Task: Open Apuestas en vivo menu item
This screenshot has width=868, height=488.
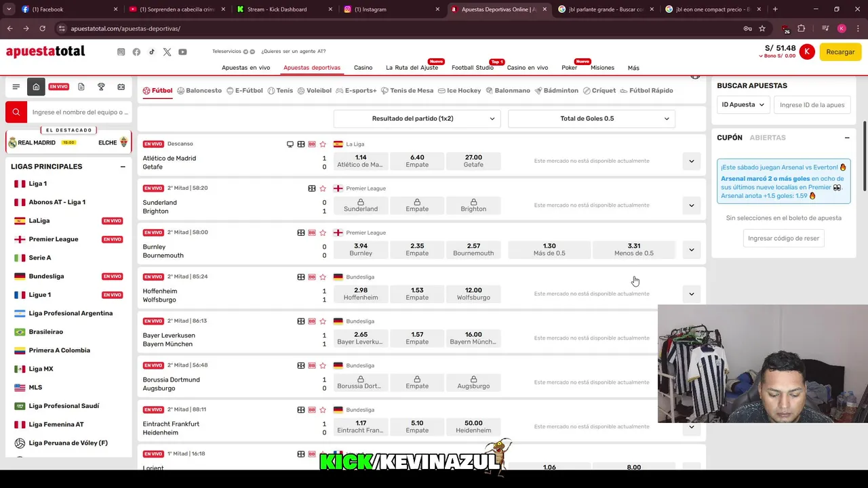Action: tap(245, 68)
